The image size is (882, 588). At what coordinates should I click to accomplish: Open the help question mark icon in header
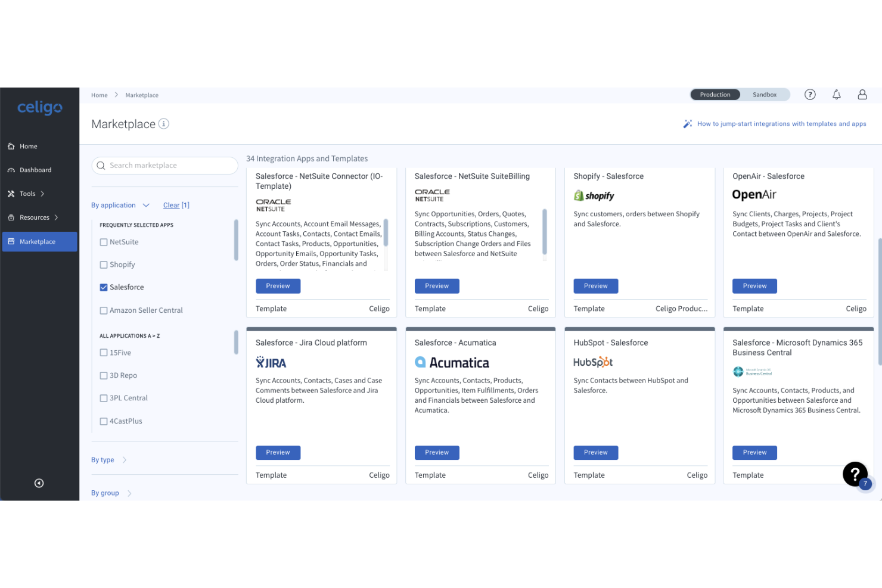tap(810, 94)
